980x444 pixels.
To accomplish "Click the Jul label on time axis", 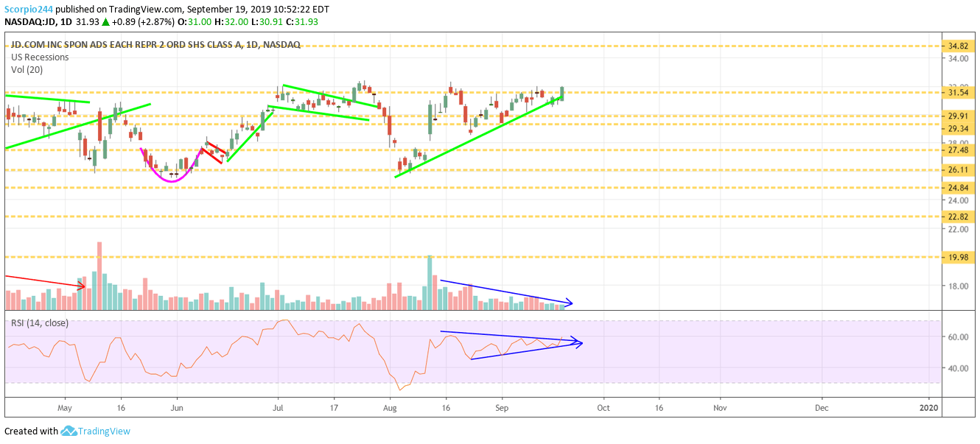I will [x=278, y=407].
